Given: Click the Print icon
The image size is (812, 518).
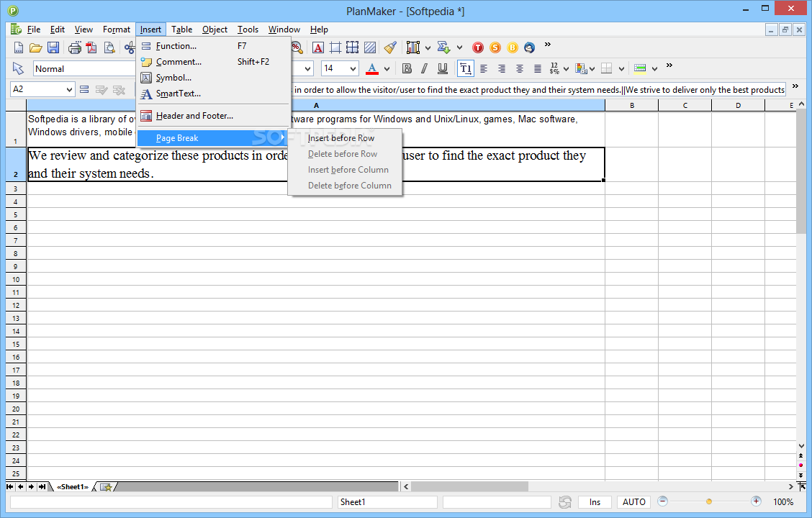Looking at the screenshot, I should coord(75,48).
